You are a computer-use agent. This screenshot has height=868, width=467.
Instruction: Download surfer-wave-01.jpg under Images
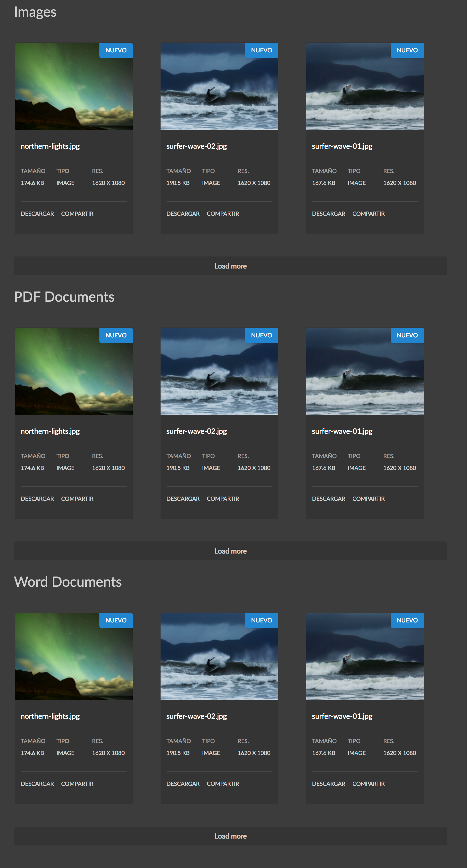click(328, 213)
